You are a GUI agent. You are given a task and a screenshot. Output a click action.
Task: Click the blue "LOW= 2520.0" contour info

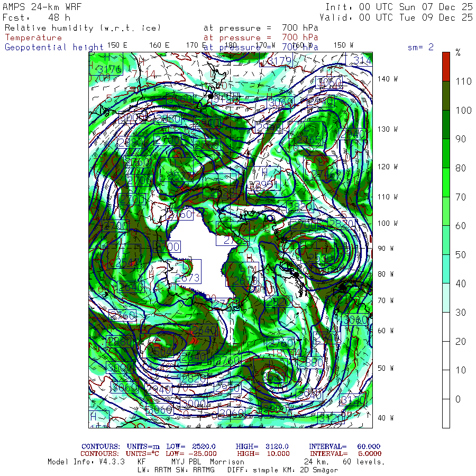tap(191, 446)
